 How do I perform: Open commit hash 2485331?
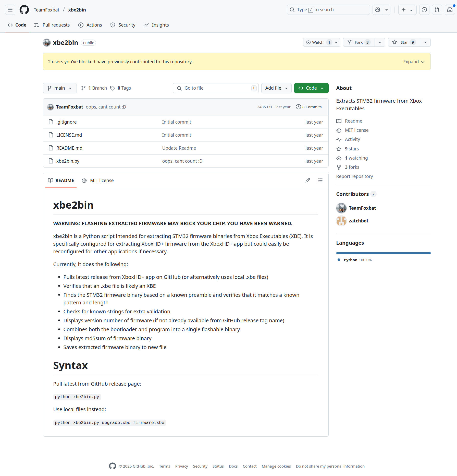[265, 107]
